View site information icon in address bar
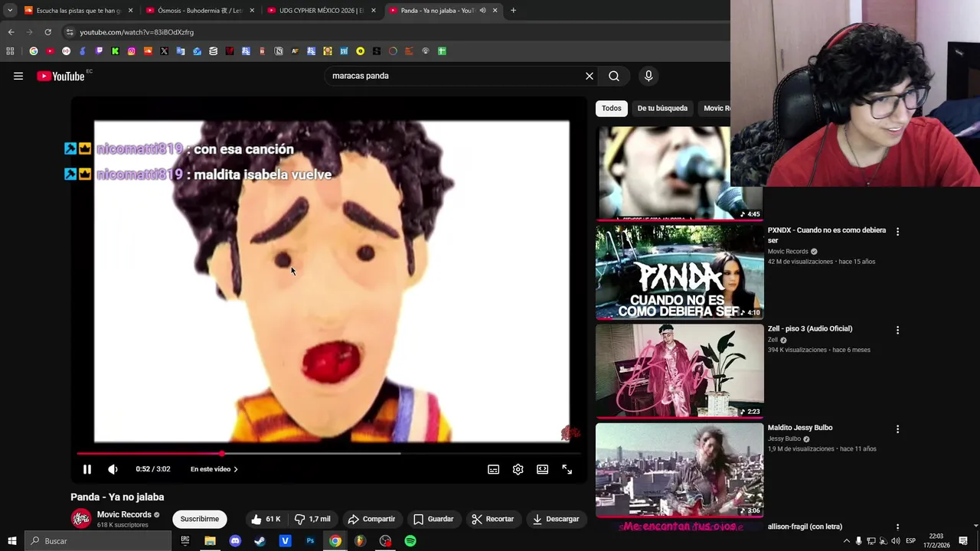This screenshot has width=980, height=551. tap(70, 32)
